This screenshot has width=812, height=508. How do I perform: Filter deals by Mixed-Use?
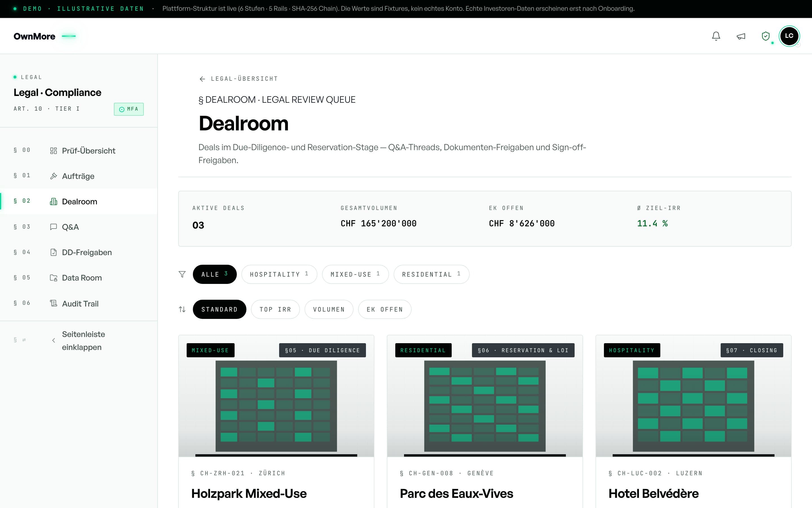(x=355, y=275)
